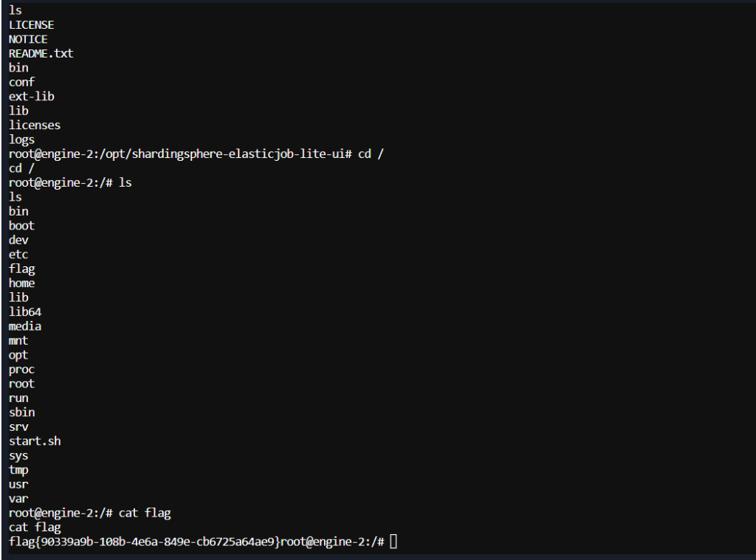Click the 'media' directory entry
756x560 pixels.
[x=25, y=326]
